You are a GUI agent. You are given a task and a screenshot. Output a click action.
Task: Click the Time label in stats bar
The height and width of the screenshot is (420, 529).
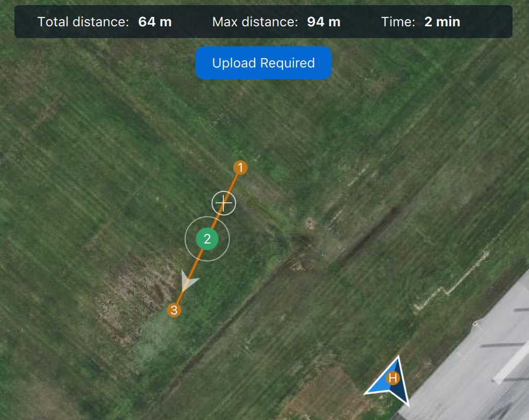coord(398,22)
